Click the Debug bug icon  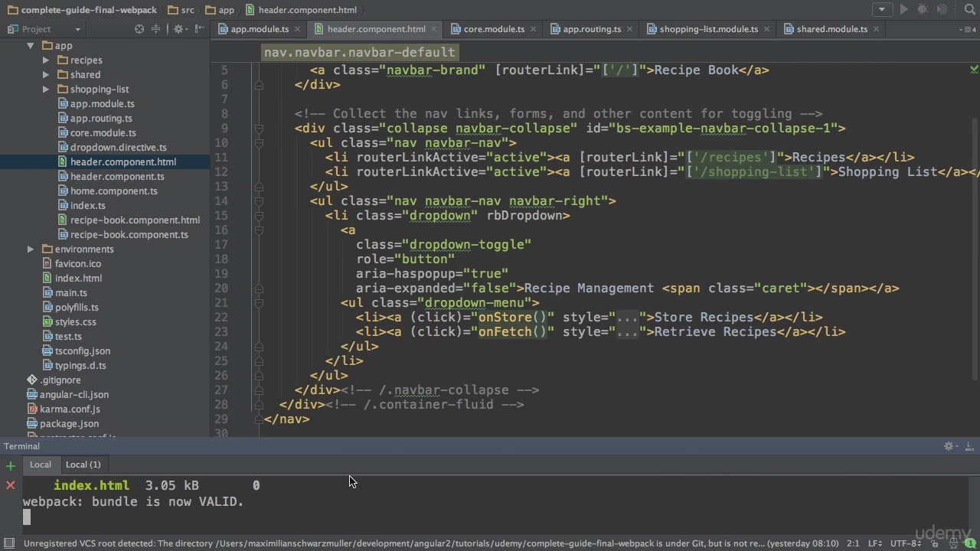[x=923, y=10]
